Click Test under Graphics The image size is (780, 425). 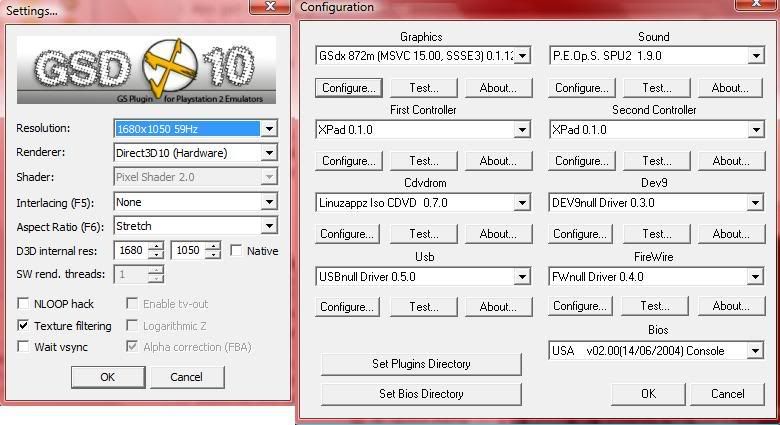click(x=424, y=88)
